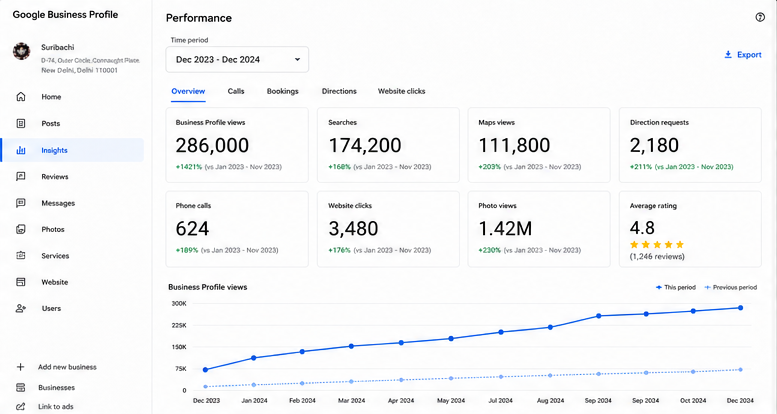This screenshot has height=414, width=777.
Task: Click the Aug 2024 point on solid line
Action: pos(551,327)
